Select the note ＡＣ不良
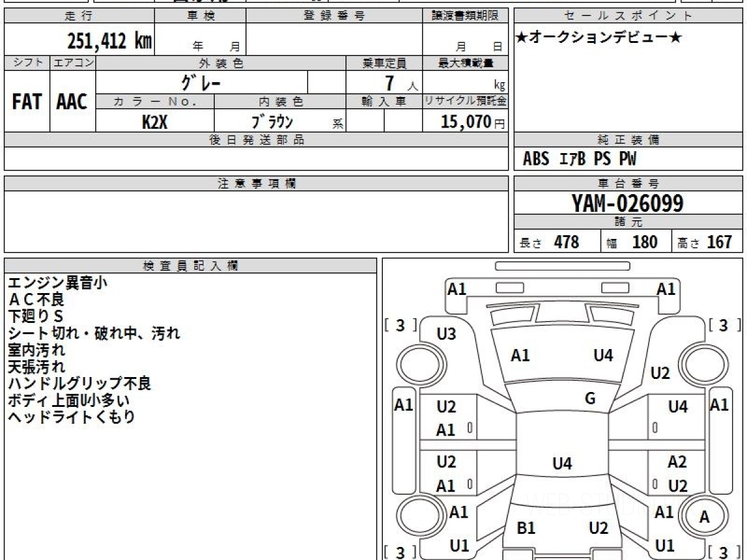The image size is (747, 560). [x=36, y=299]
